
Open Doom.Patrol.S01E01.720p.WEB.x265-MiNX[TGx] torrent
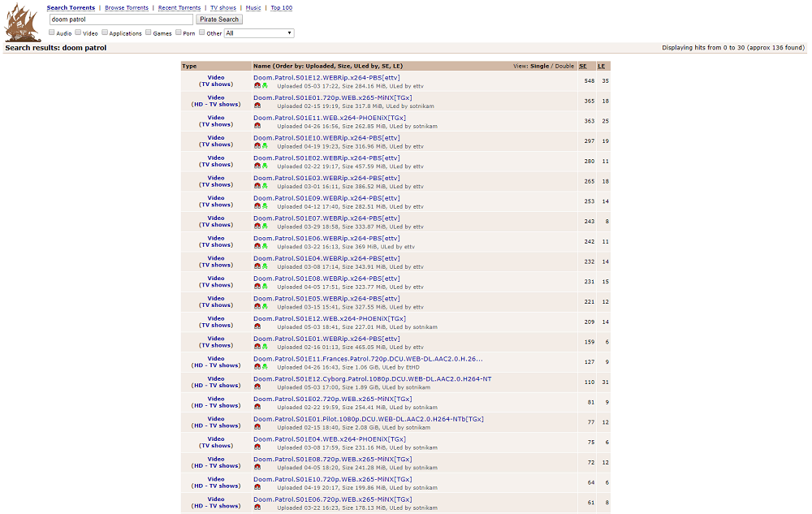[x=333, y=97]
